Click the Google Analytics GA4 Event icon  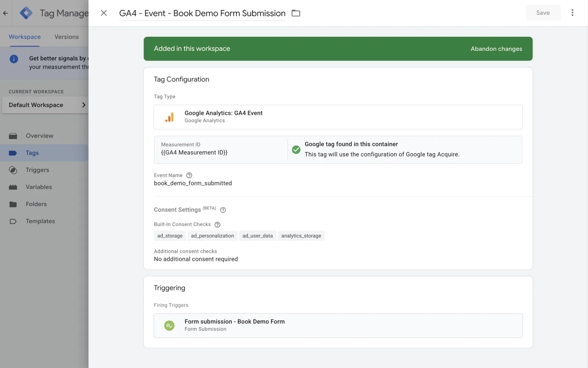click(x=169, y=117)
